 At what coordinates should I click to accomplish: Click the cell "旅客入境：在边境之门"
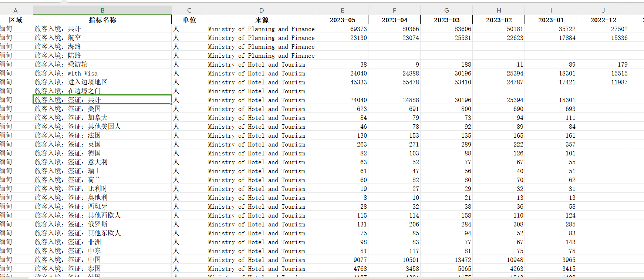point(102,91)
